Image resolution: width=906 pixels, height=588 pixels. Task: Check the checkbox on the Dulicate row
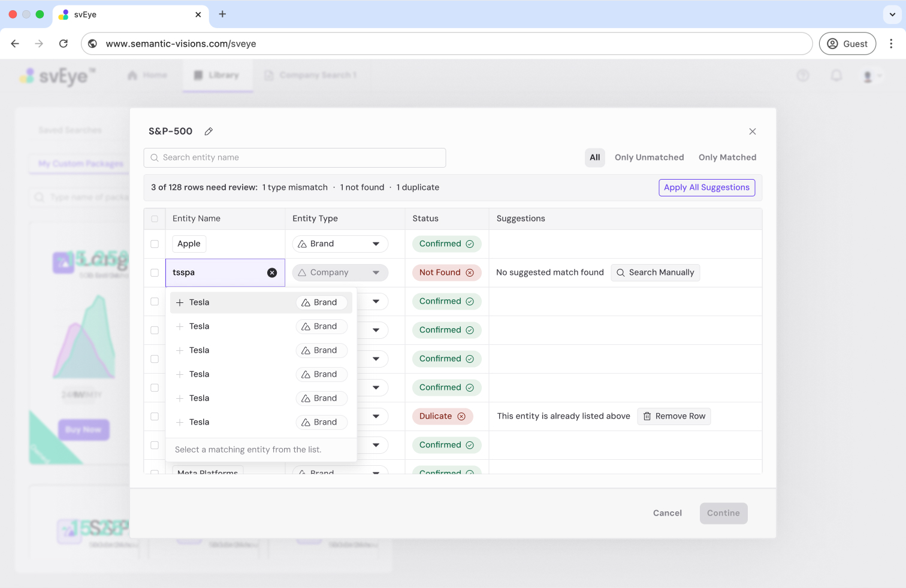pyautogui.click(x=155, y=417)
